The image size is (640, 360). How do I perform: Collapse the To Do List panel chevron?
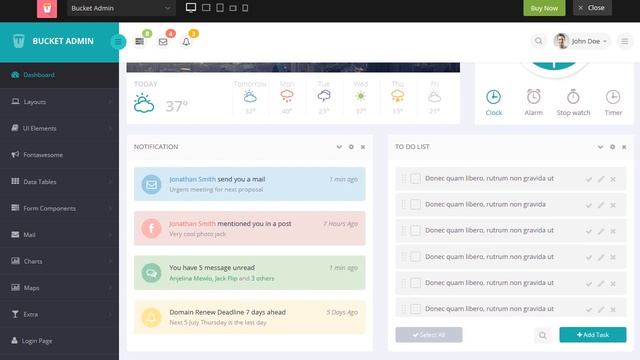point(600,147)
